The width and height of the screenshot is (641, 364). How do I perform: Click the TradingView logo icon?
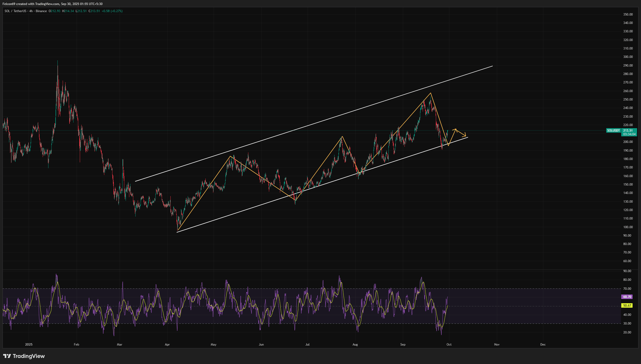click(x=7, y=356)
